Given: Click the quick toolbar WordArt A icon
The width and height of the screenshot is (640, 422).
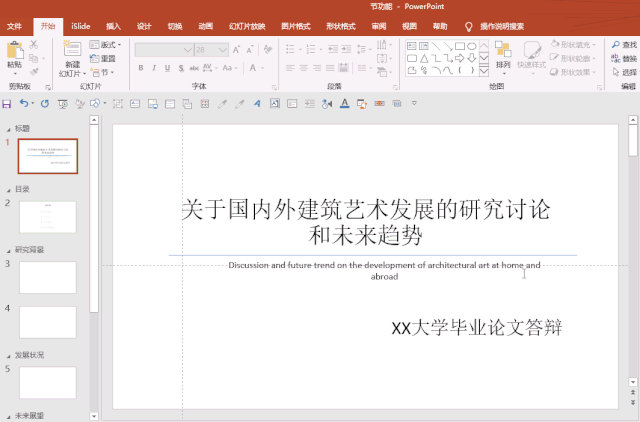Looking at the screenshot, I should 257,104.
